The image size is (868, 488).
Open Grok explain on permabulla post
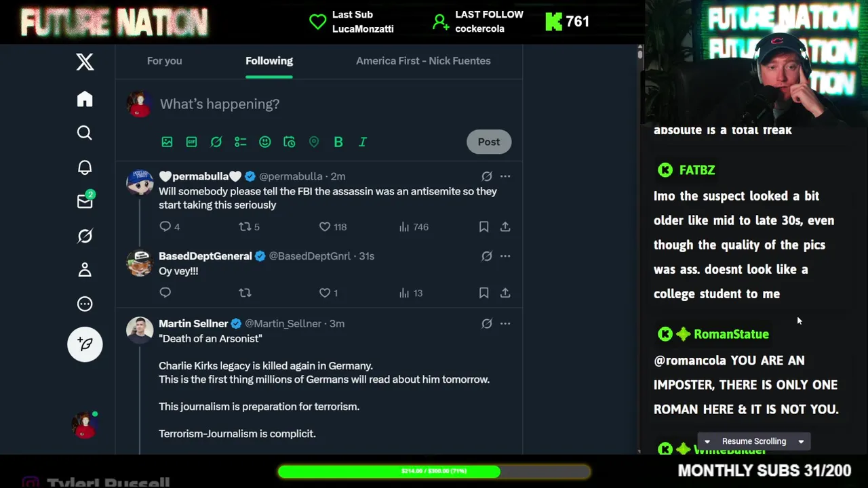[486, 176]
